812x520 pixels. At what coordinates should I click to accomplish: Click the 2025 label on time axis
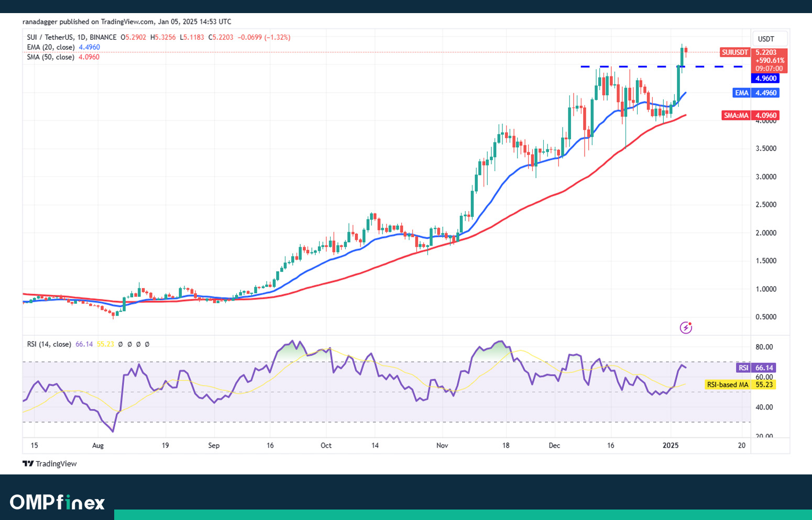[x=671, y=446]
